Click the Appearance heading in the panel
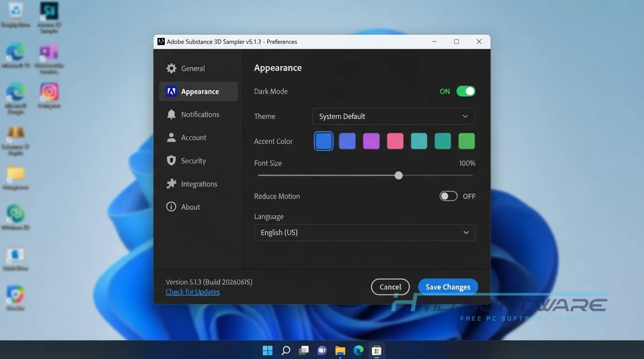 (278, 68)
